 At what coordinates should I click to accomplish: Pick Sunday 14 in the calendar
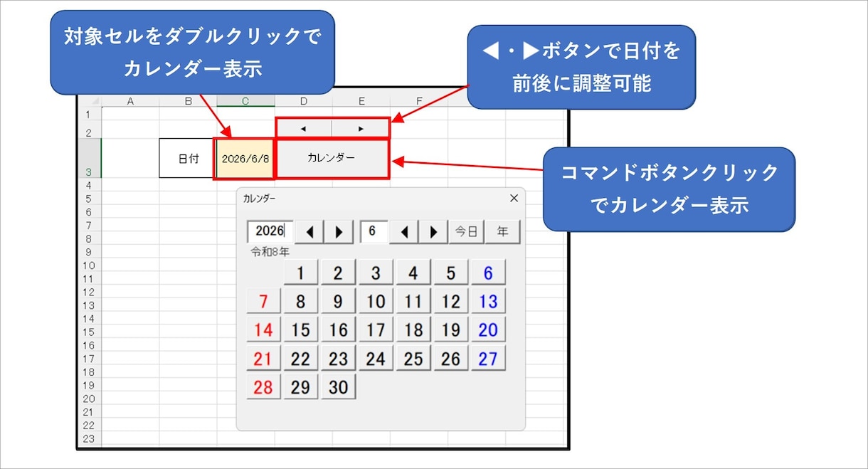pos(264,330)
